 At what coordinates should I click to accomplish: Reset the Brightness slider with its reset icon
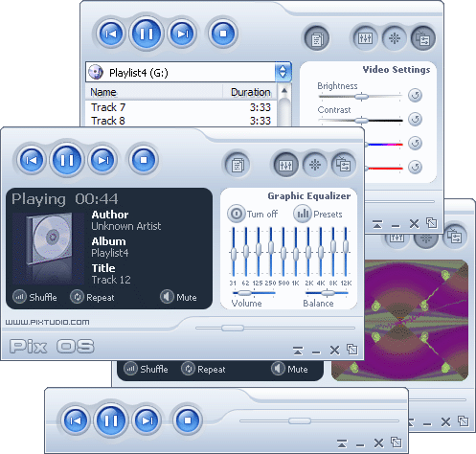[x=415, y=95]
